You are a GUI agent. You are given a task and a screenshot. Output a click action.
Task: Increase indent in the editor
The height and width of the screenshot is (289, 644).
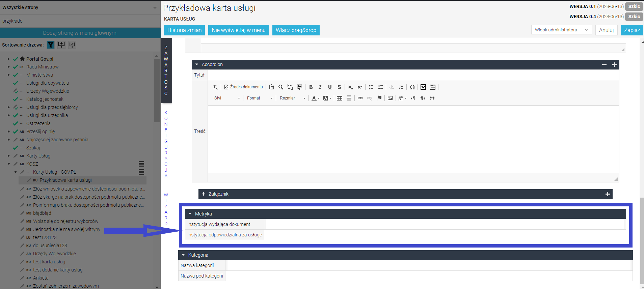[x=401, y=87]
